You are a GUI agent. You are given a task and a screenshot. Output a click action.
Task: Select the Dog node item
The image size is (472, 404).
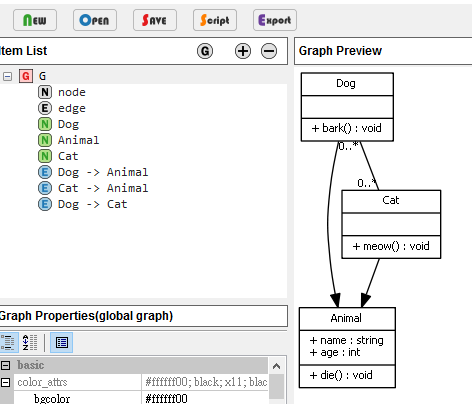[x=68, y=124]
